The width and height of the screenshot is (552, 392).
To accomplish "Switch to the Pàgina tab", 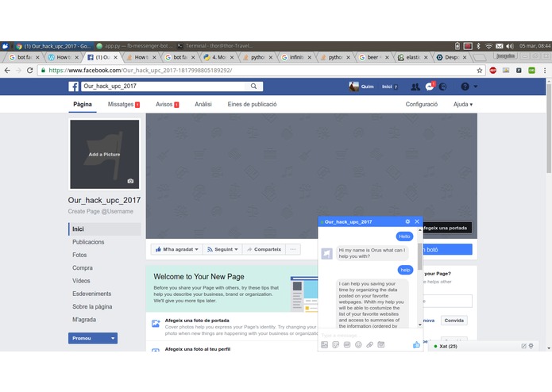I will click(x=83, y=105).
